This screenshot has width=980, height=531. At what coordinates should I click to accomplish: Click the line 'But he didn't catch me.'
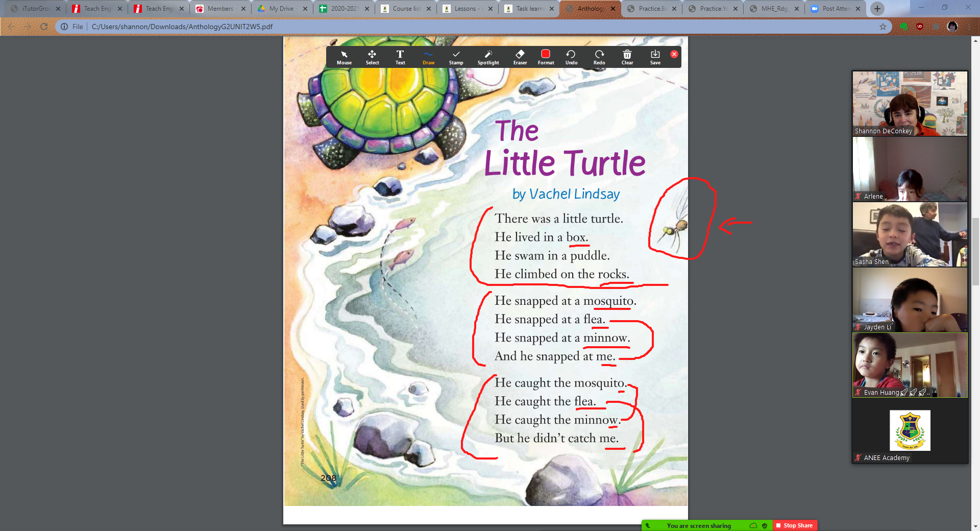(x=556, y=438)
